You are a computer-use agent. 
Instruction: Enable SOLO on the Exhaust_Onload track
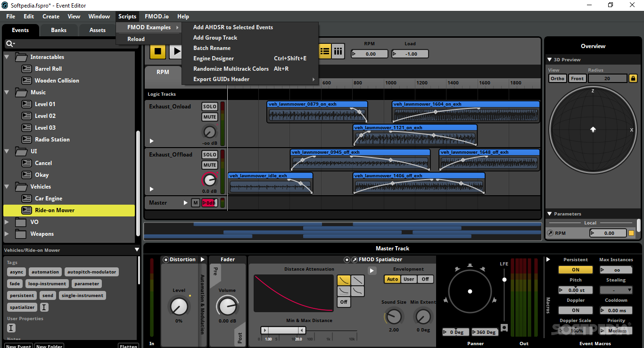[x=209, y=107]
